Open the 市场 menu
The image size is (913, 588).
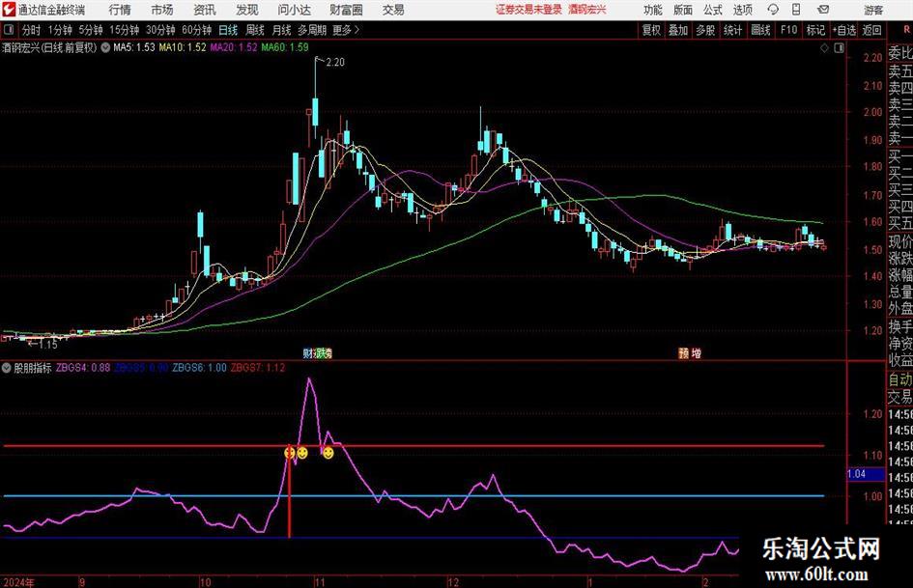click(x=162, y=10)
